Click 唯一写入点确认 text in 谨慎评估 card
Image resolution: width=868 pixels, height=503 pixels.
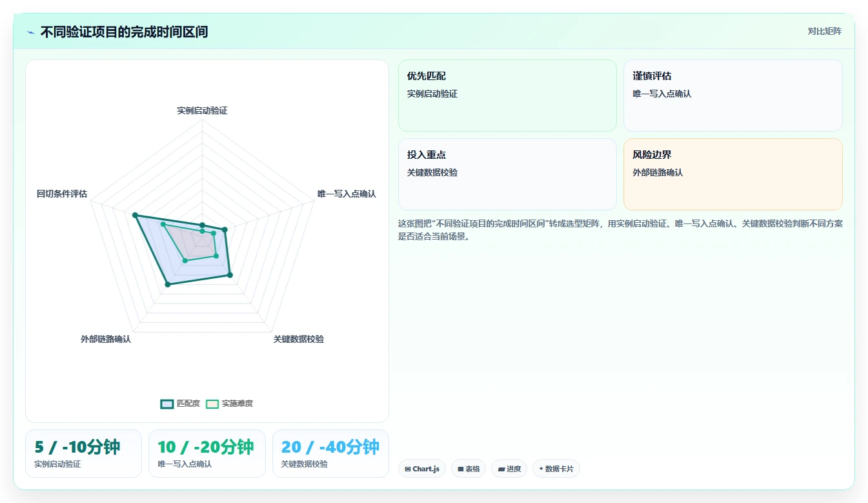pyautogui.click(x=662, y=94)
